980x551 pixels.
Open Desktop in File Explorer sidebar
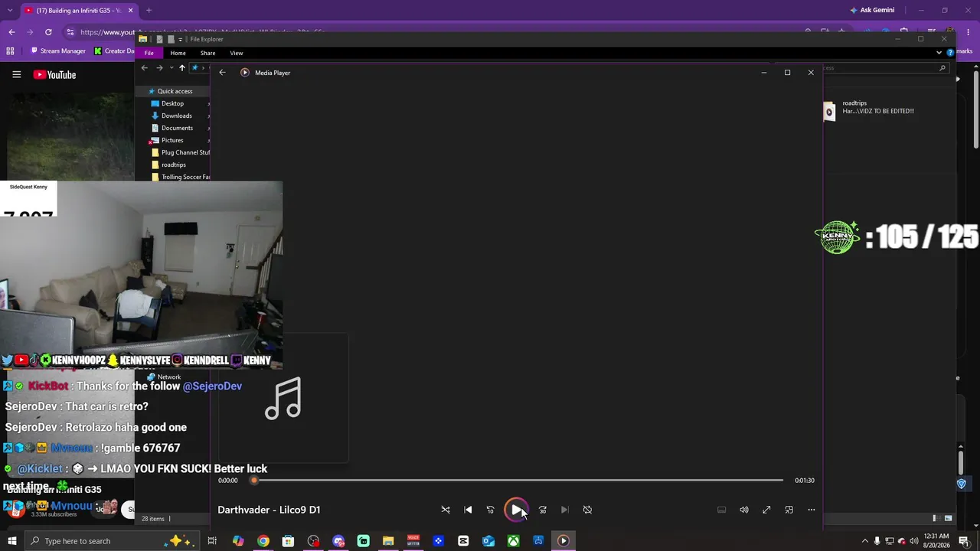pos(172,103)
